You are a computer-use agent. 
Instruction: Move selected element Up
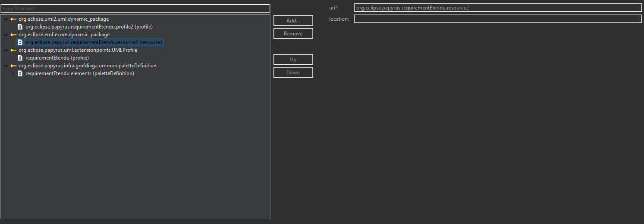pos(293,60)
